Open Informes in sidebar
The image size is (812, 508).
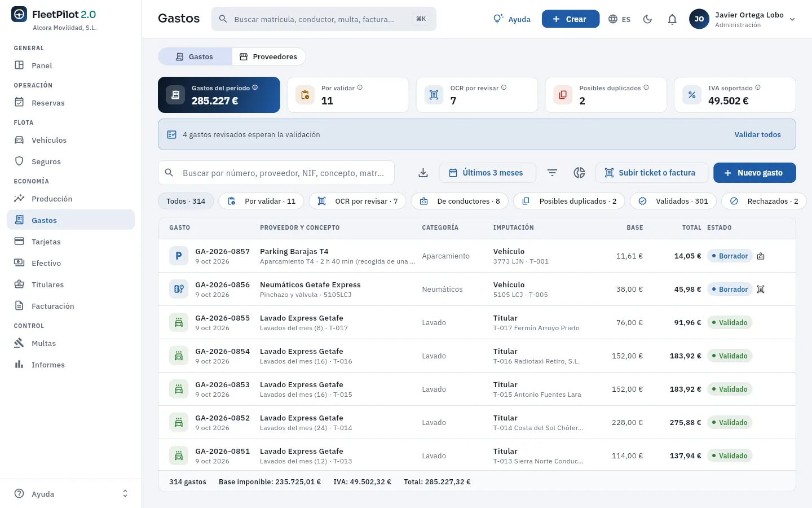(x=70, y=365)
